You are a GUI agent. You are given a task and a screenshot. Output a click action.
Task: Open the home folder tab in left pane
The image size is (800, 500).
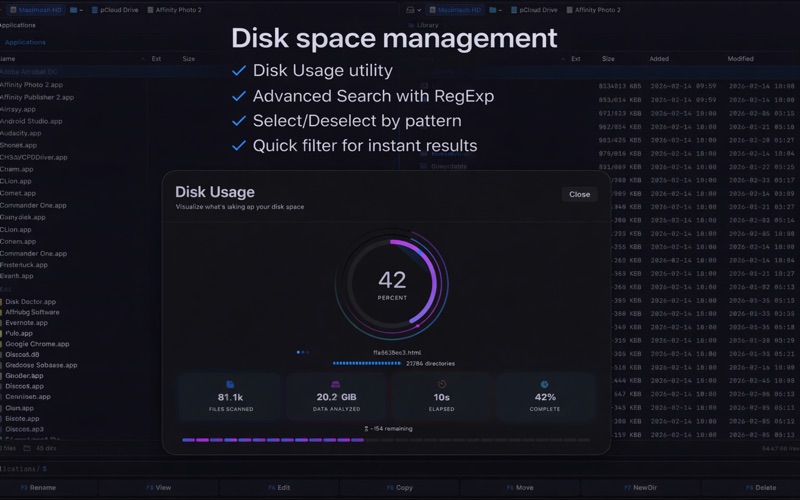pos(76,10)
